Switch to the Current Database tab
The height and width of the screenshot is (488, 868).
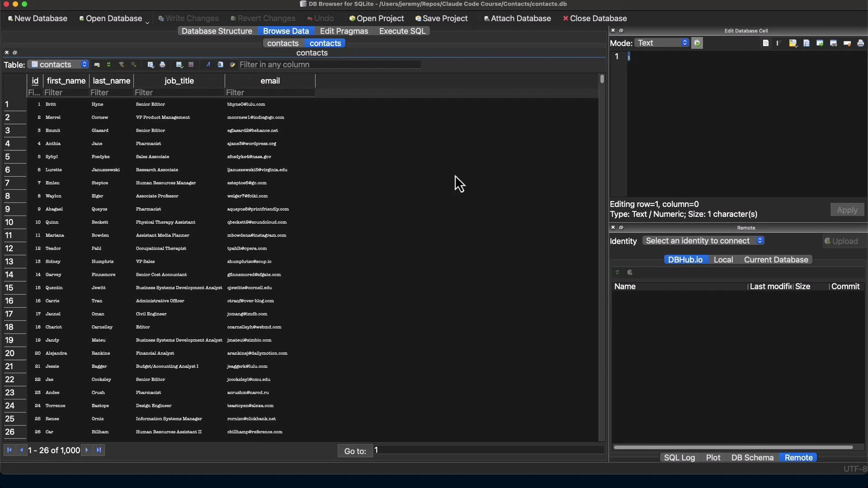pyautogui.click(x=776, y=260)
